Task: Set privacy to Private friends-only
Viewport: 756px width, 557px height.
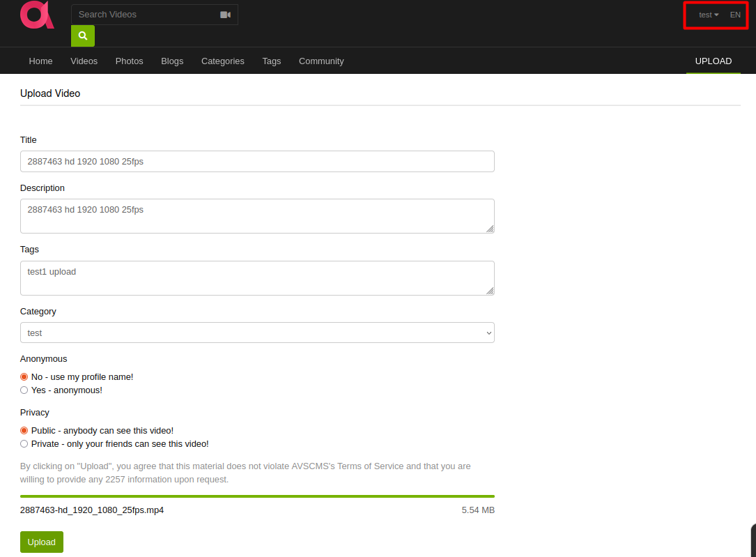Action: pos(24,443)
